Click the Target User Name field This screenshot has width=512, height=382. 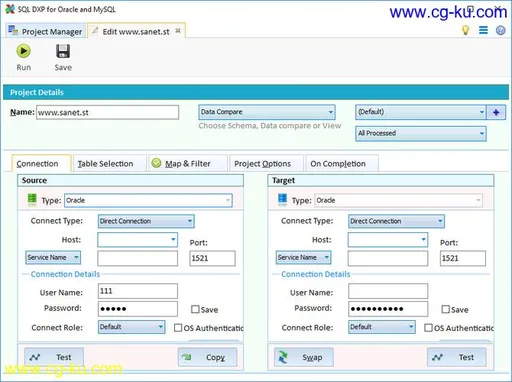point(388,291)
